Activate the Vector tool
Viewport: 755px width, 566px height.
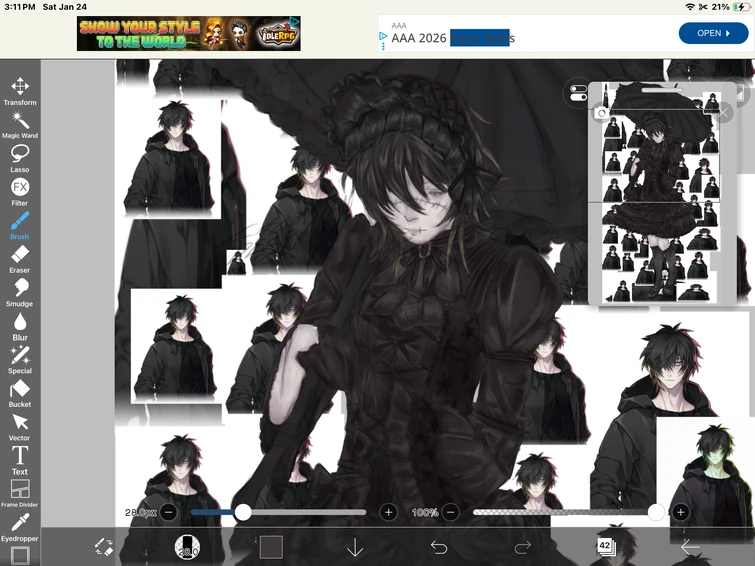[x=20, y=427]
